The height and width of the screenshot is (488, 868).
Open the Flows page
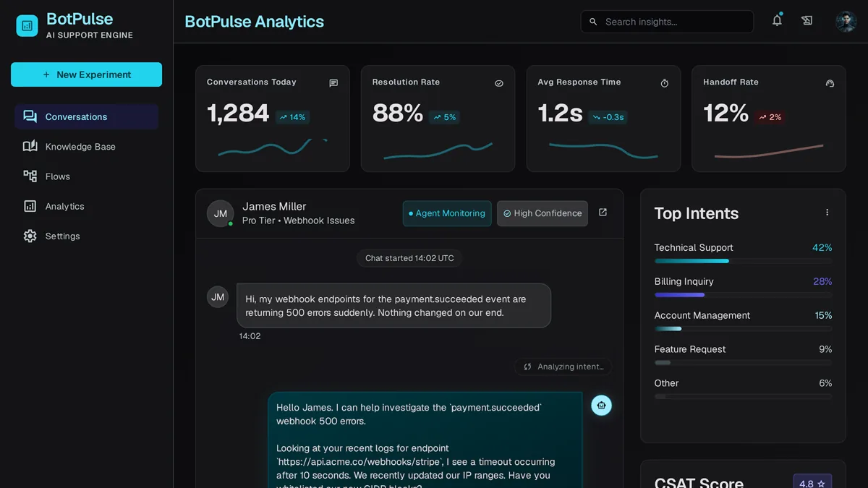coord(86,176)
